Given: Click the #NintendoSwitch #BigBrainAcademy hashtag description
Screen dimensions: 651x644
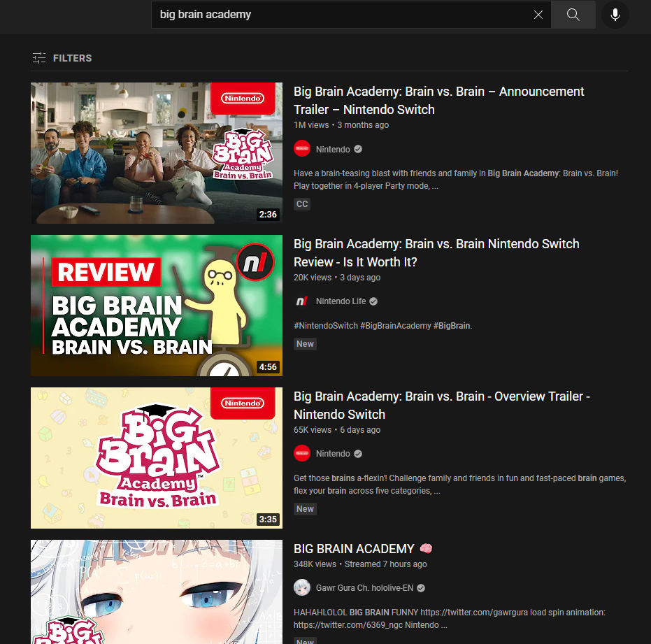Looking at the screenshot, I should (x=382, y=326).
